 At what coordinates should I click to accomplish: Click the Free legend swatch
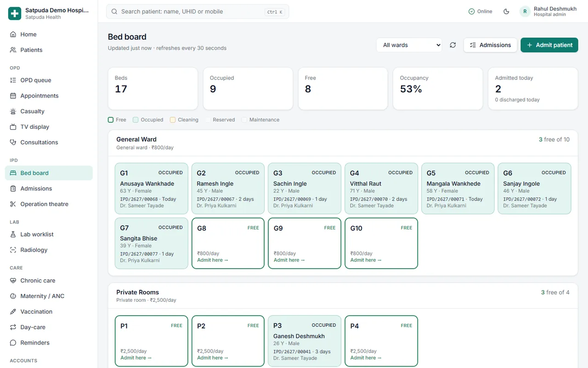pos(111,120)
